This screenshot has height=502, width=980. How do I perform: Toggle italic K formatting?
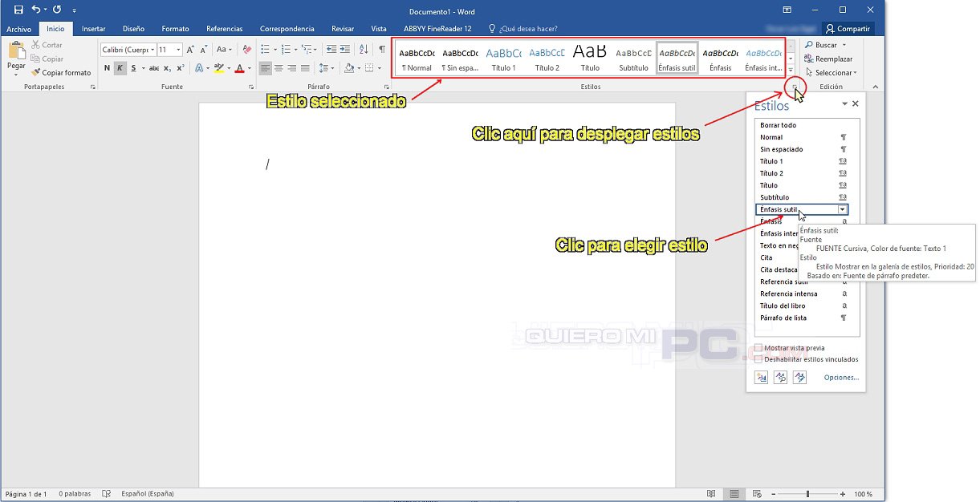pos(120,68)
